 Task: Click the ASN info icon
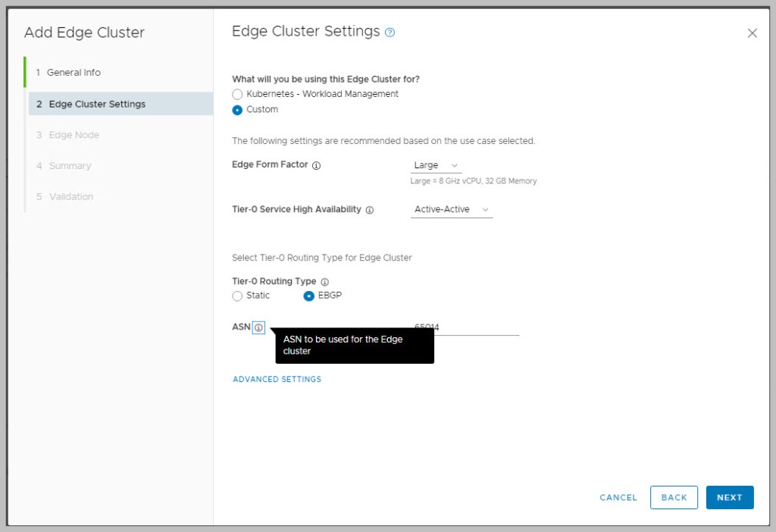coord(258,327)
